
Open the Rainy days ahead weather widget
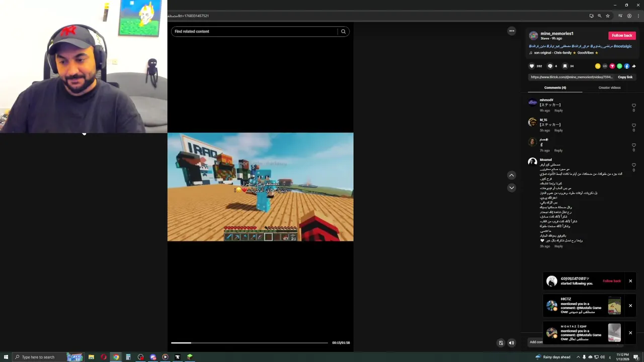(x=553, y=357)
